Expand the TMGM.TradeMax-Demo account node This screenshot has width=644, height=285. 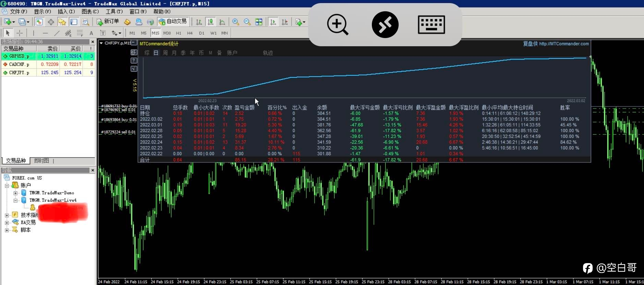pyautogui.click(x=15, y=193)
